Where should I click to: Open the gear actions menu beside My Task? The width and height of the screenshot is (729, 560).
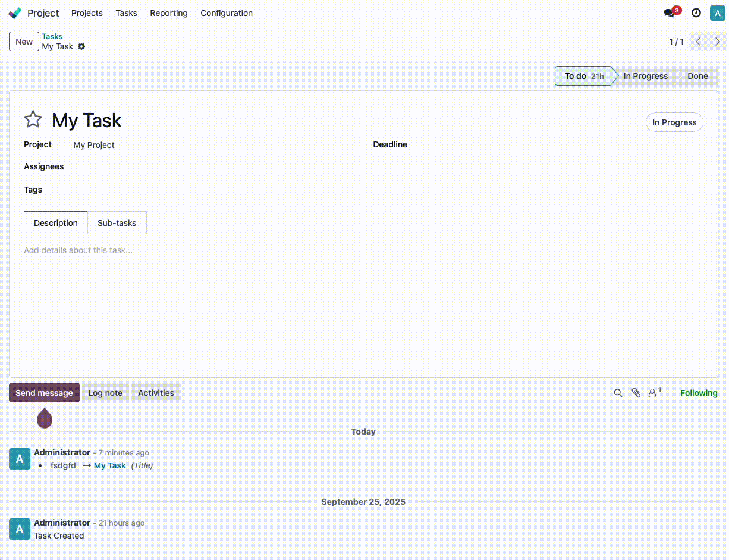click(81, 46)
